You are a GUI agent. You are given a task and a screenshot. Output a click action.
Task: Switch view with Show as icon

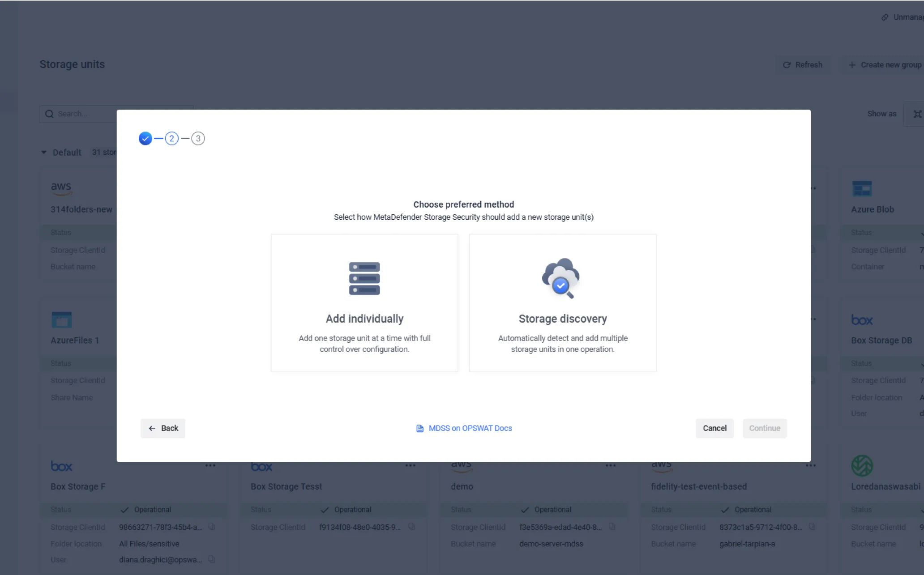(x=917, y=114)
